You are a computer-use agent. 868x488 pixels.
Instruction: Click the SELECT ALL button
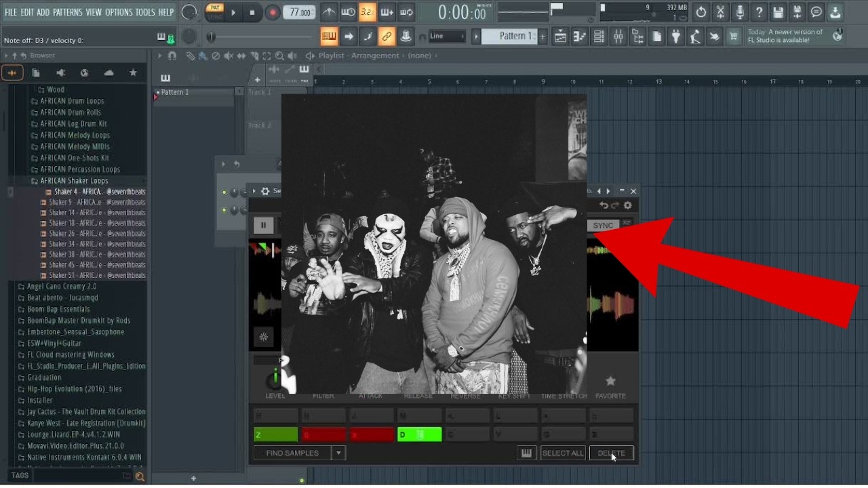[563, 453]
